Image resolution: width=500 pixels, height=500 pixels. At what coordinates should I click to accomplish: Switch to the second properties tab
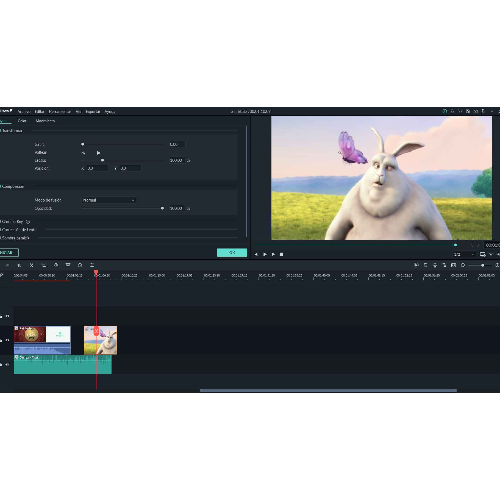(x=22, y=120)
